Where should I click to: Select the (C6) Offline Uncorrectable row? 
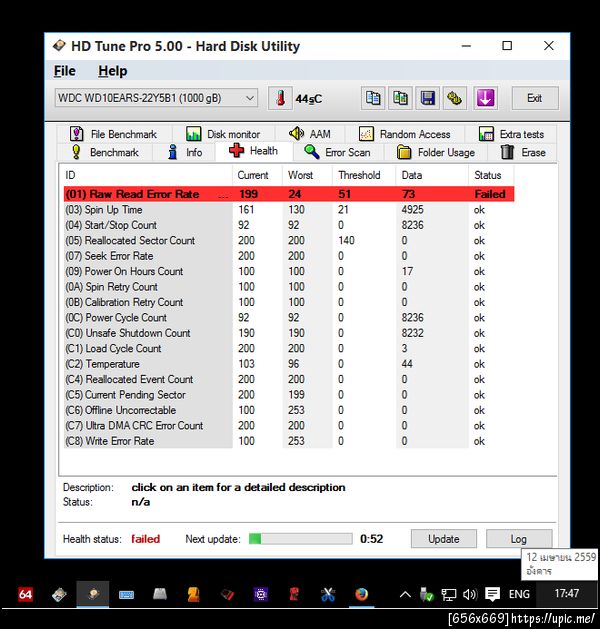pyautogui.click(x=289, y=410)
